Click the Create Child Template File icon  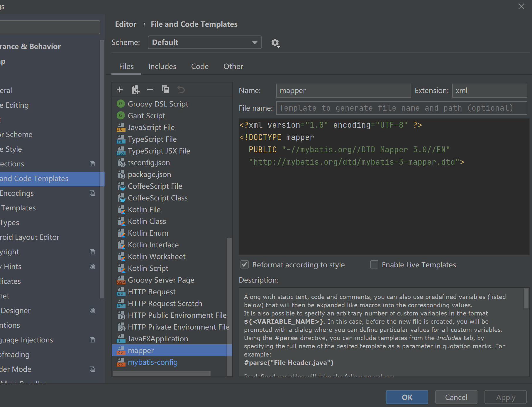(x=135, y=89)
